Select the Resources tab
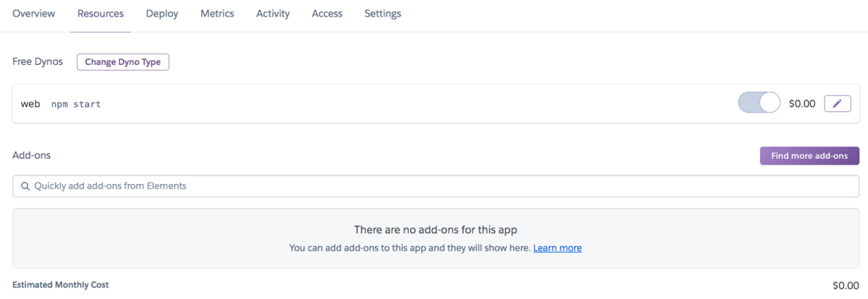Screen dimensions: 868x299 click(x=101, y=14)
